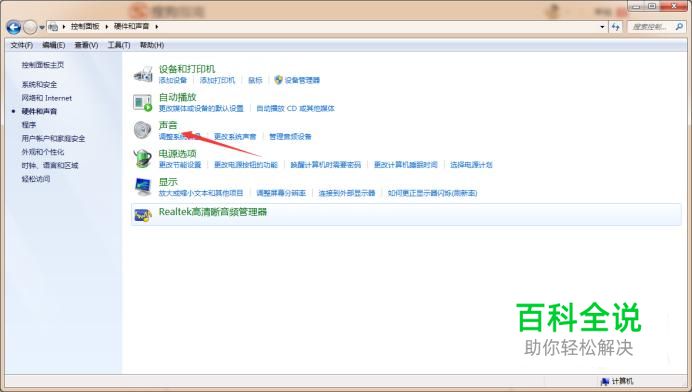Screen dimensions: 692x392
Task: Click 放大或缩小文本和其他项目 link
Action: tap(201, 193)
